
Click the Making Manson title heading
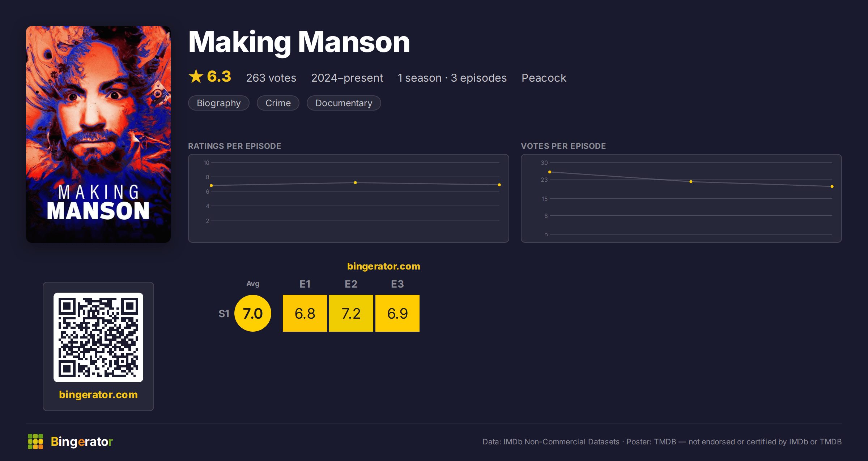tap(299, 42)
